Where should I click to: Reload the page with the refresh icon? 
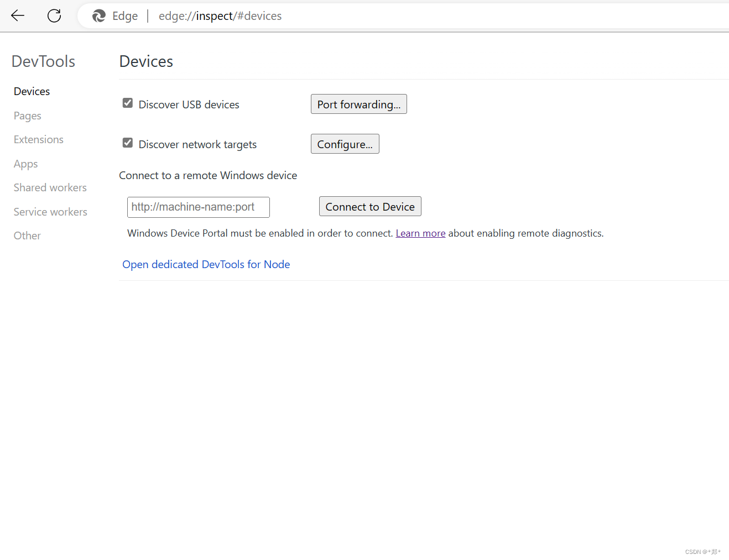click(54, 15)
